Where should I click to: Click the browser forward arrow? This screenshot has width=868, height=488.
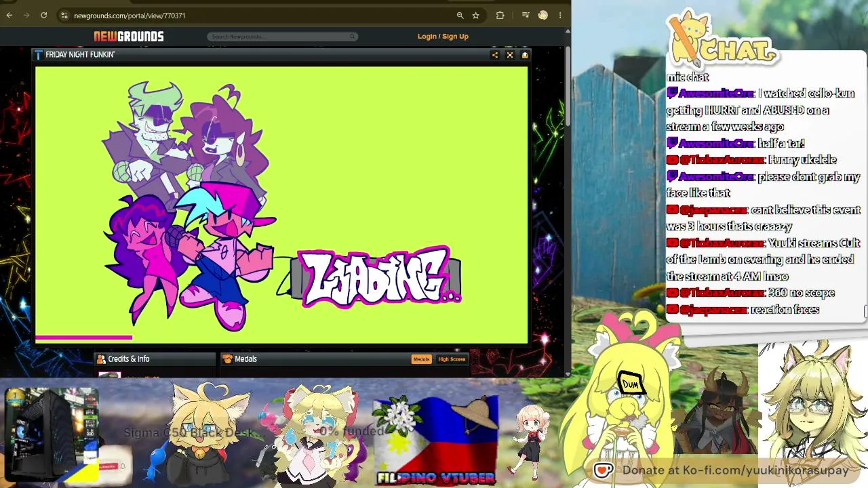point(26,15)
